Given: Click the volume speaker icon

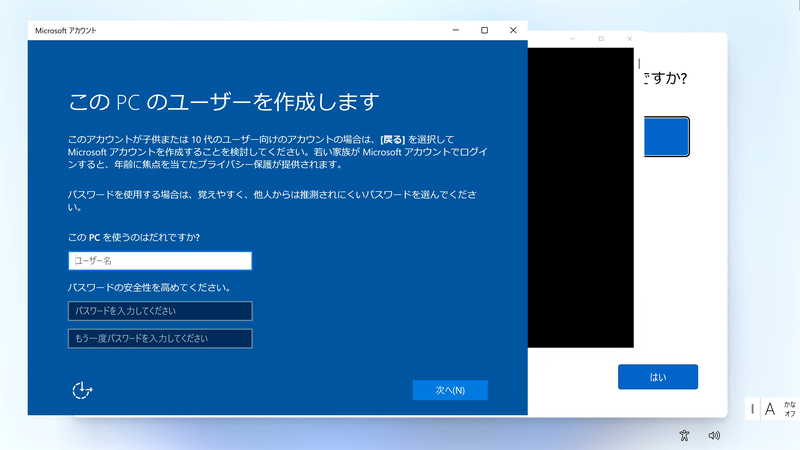Looking at the screenshot, I should (x=714, y=435).
